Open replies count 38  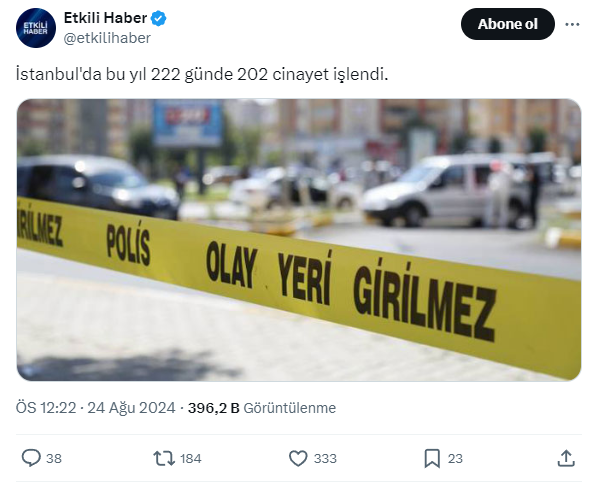(x=54, y=459)
